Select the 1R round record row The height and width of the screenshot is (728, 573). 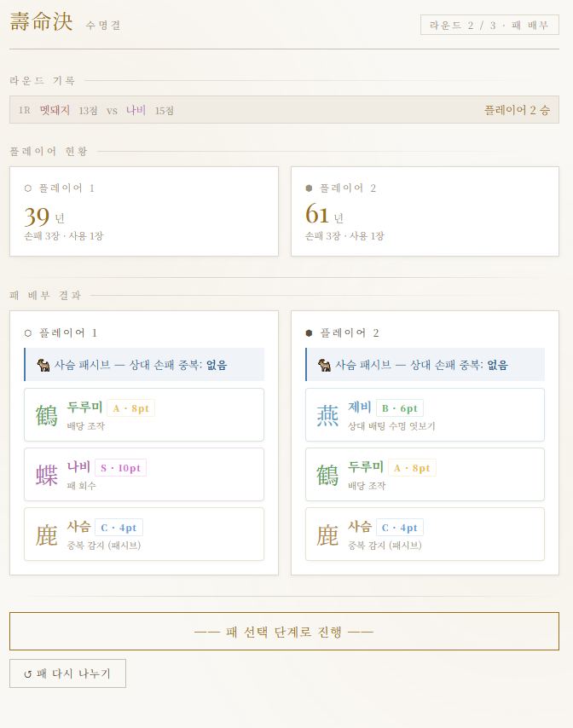tap(284, 110)
